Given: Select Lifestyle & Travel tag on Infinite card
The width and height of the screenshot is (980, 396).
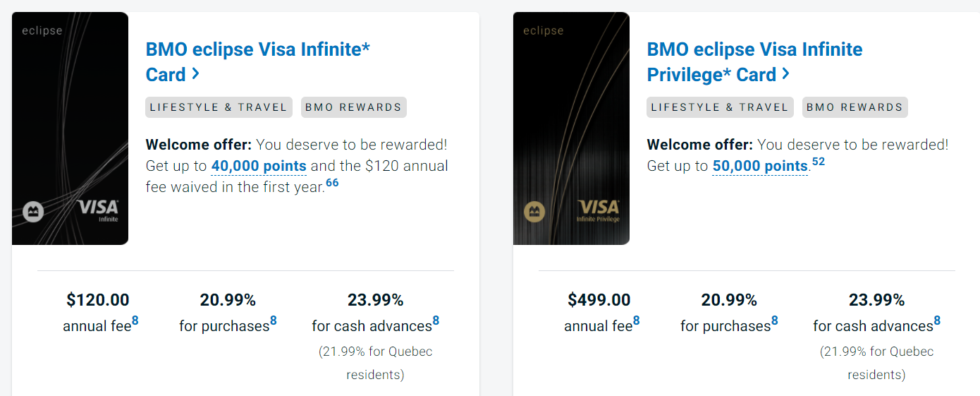Looking at the screenshot, I should tap(219, 107).
